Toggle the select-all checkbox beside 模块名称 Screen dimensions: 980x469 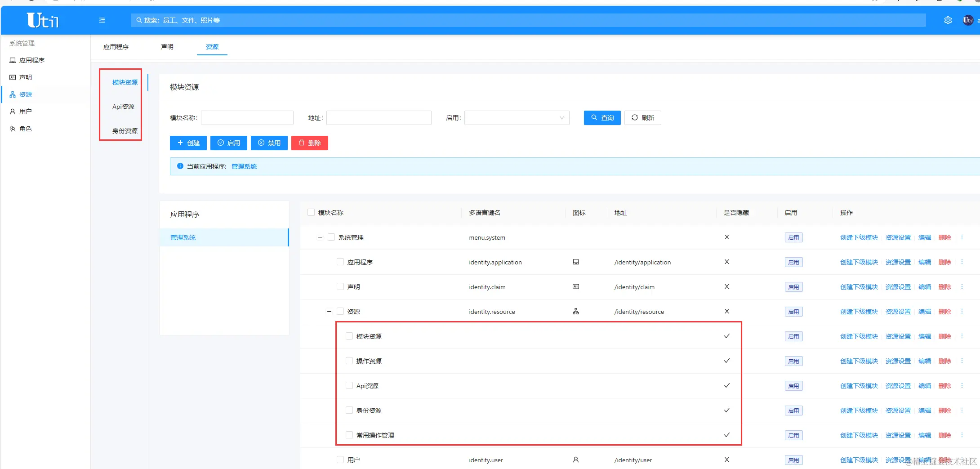311,212
